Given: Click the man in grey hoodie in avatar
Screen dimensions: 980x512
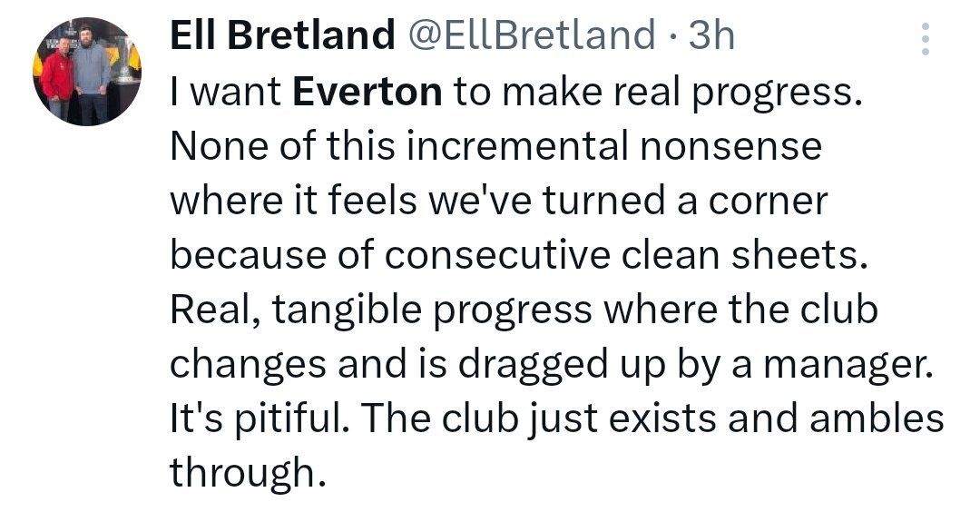Looking at the screenshot, I should [x=92, y=74].
